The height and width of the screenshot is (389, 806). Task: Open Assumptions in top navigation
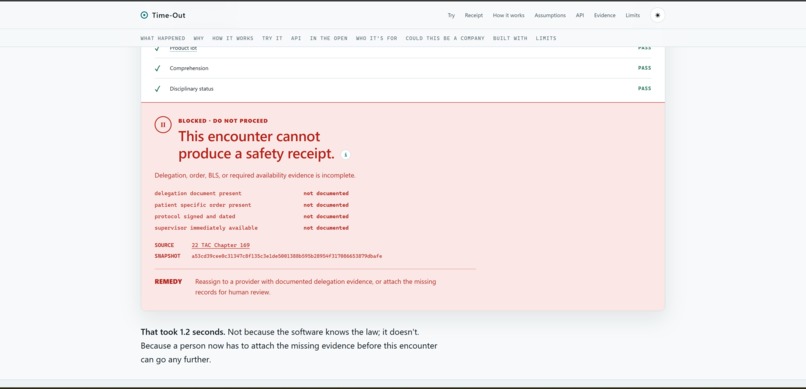549,15
